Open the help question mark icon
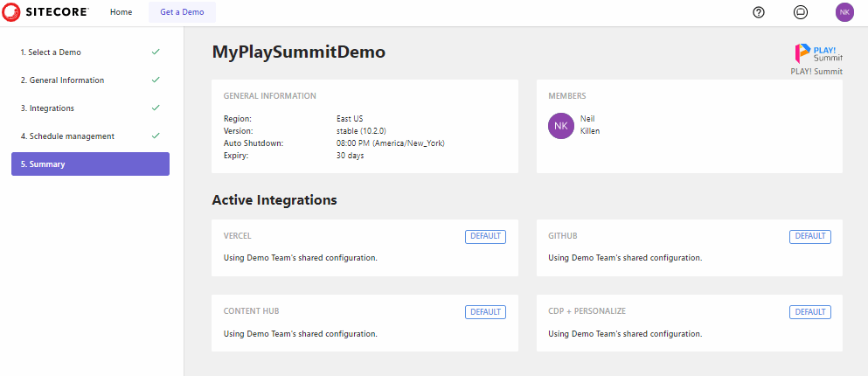 tap(759, 12)
